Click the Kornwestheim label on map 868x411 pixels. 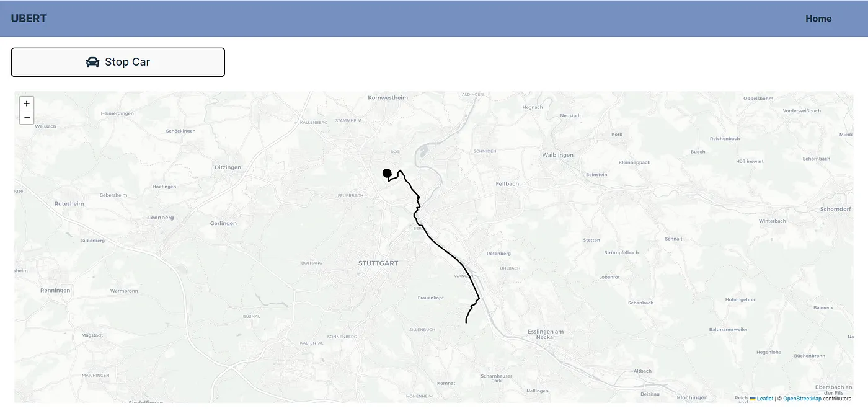388,97
